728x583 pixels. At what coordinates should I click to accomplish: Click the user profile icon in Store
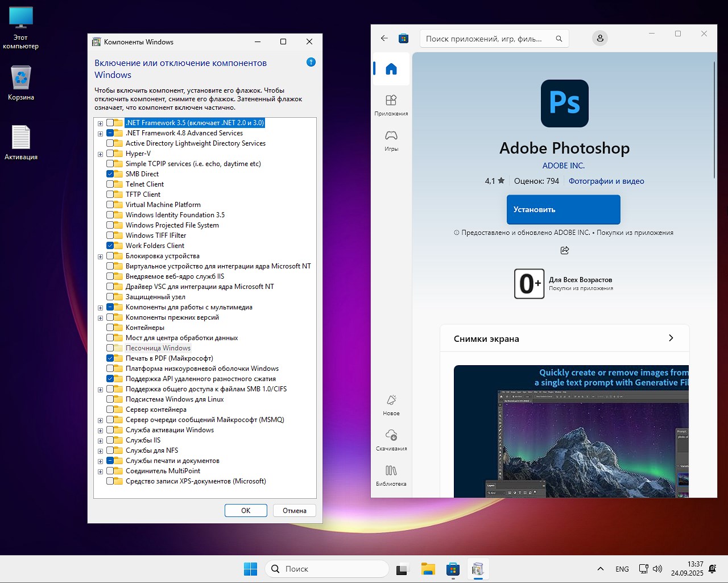pos(599,38)
